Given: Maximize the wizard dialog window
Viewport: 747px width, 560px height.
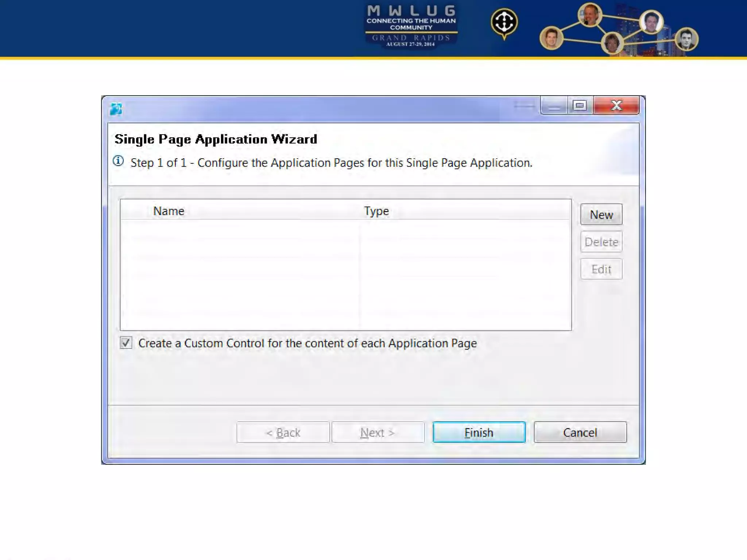Looking at the screenshot, I should tap(580, 106).
